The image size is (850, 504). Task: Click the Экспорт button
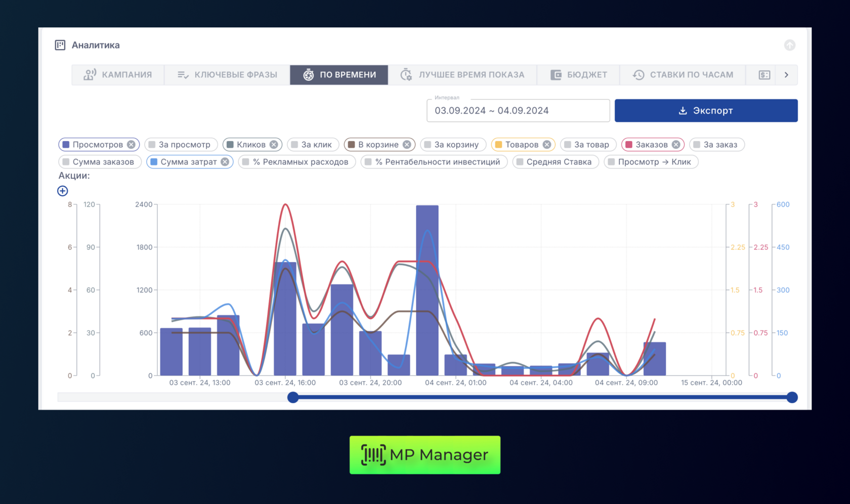coord(706,111)
